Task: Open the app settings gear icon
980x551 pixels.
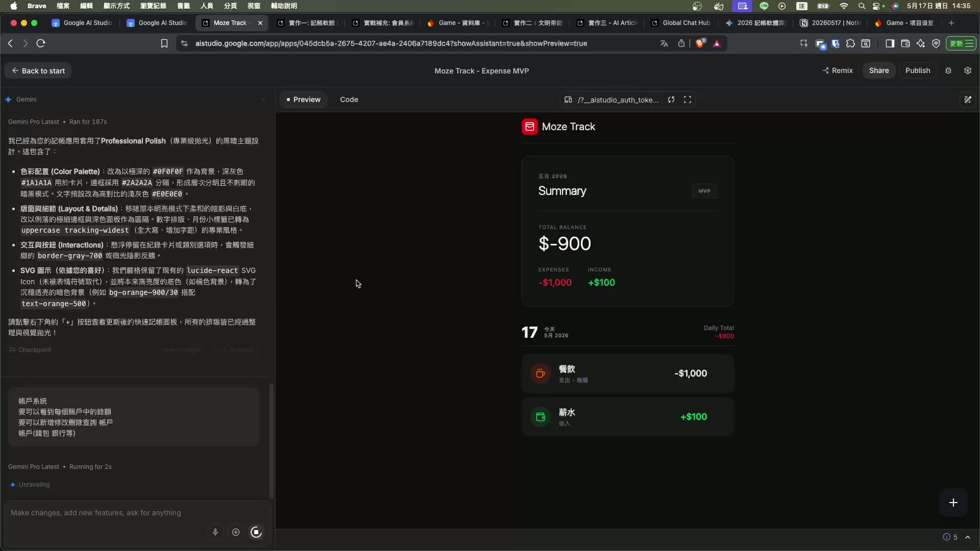Action: pos(968,71)
